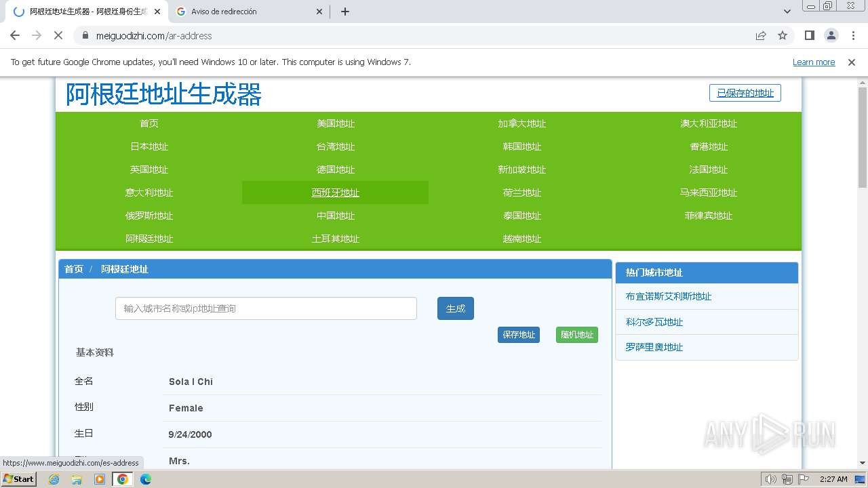Open 台湾地址 menu item
This screenshot has width=868, height=488.
[336, 146]
